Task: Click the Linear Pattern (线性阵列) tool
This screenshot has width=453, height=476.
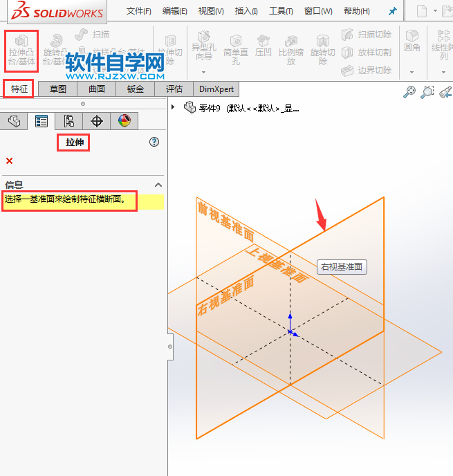Action: [443, 45]
